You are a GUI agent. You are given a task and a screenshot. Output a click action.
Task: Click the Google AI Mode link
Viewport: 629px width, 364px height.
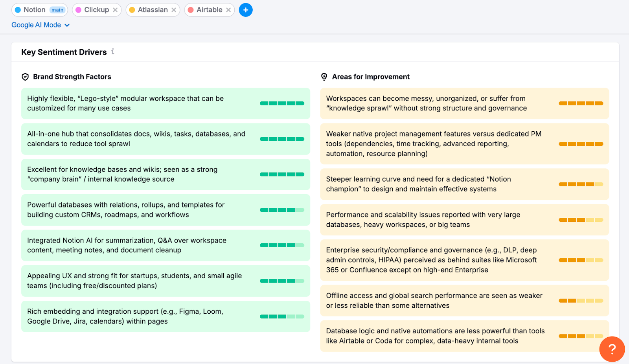click(x=36, y=25)
